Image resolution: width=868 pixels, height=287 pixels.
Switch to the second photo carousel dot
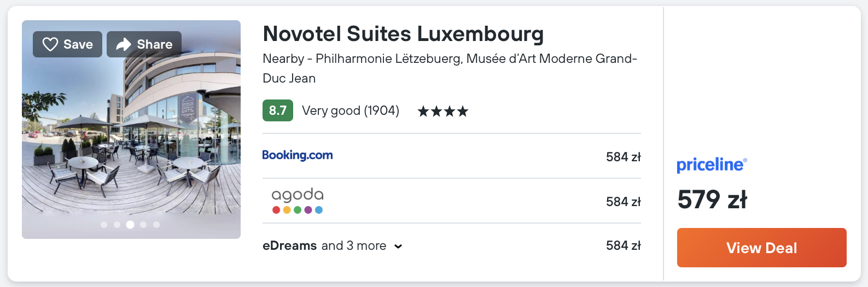(117, 225)
